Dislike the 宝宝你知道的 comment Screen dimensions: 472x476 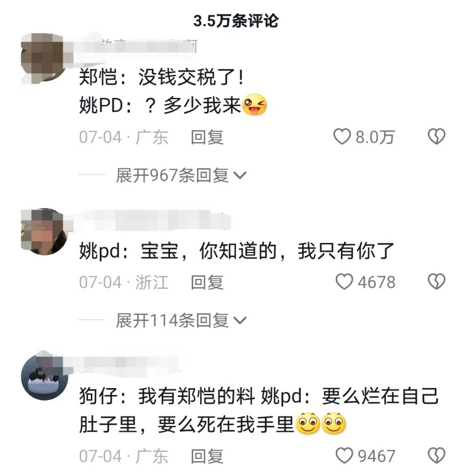click(x=437, y=281)
